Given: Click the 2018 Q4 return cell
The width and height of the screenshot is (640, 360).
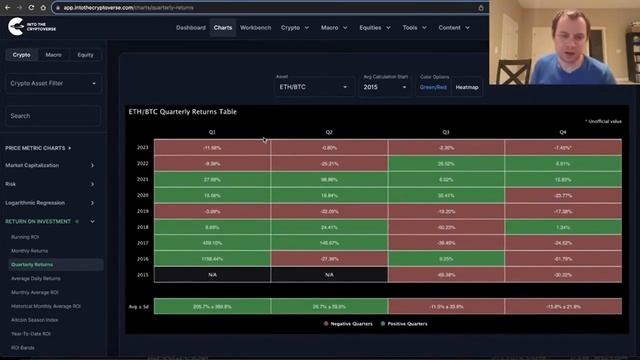Looking at the screenshot, I should pyautogui.click(x=563, y=227).
